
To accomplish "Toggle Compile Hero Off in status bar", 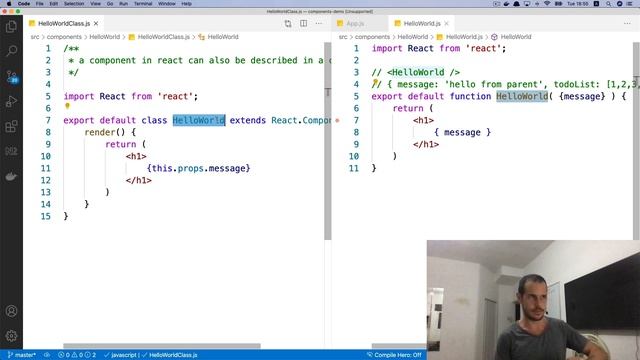I will (394, 355).
